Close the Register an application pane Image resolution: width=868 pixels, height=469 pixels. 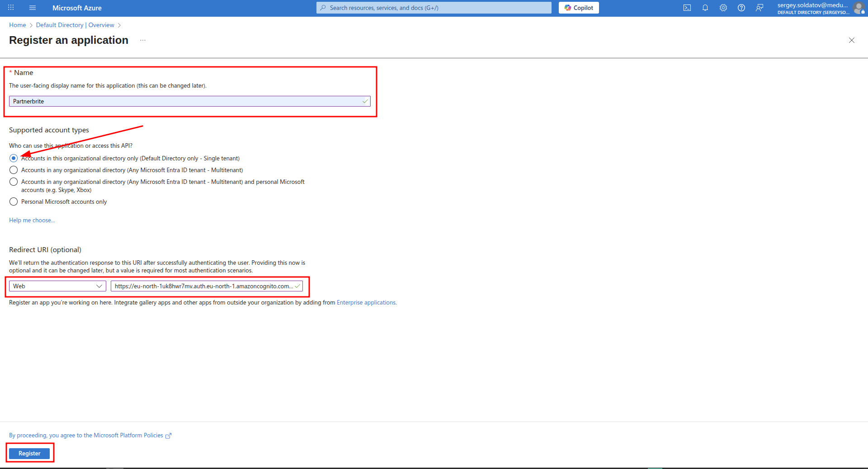click(852, 40)
